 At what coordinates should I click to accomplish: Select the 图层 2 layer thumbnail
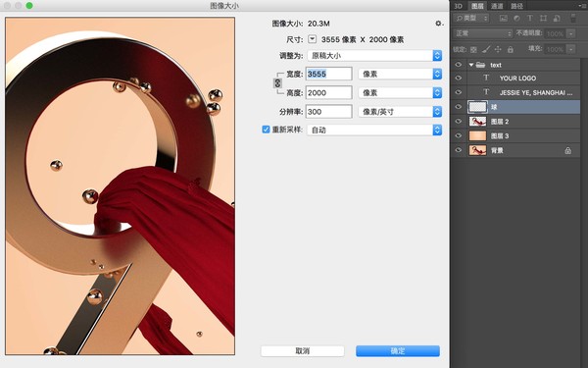[x=478, y=122]
